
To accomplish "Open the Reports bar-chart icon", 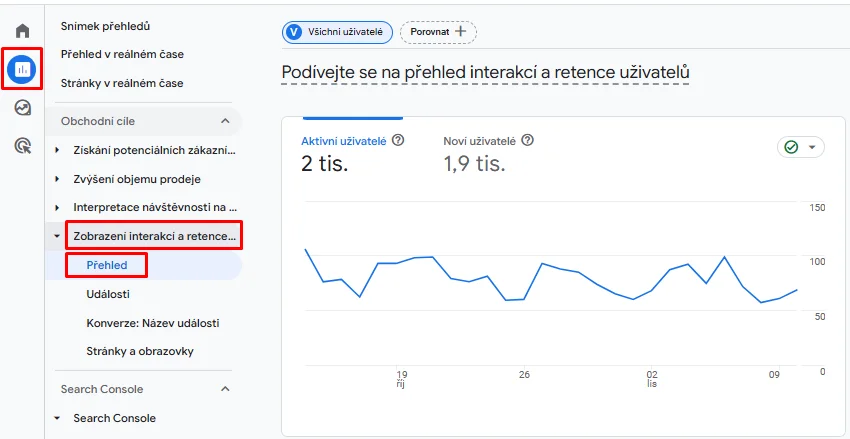I will click(x=22, y=69).
